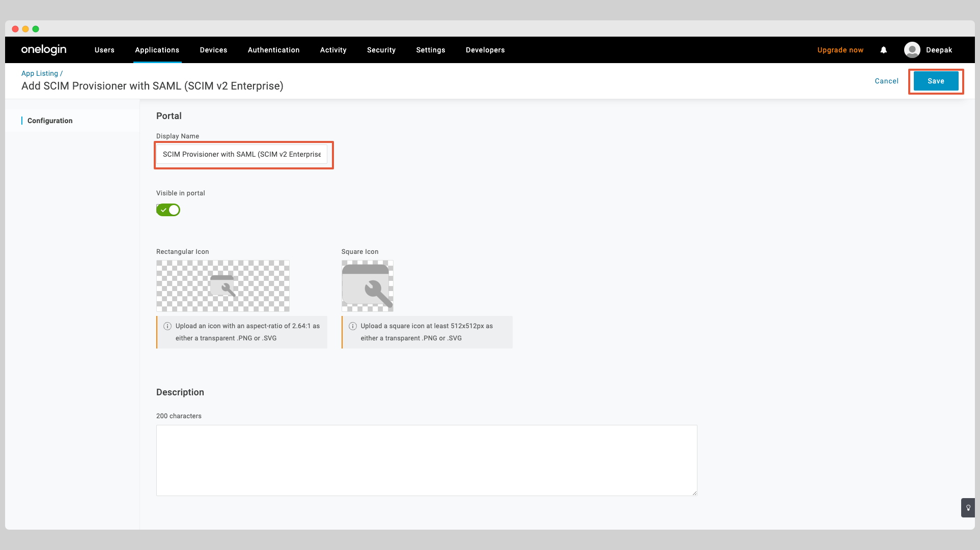The height and width of the screenshot is (550, 980).
Task: Click the Square Icon wrench thumbnail
Action: [x=367, y=285]
